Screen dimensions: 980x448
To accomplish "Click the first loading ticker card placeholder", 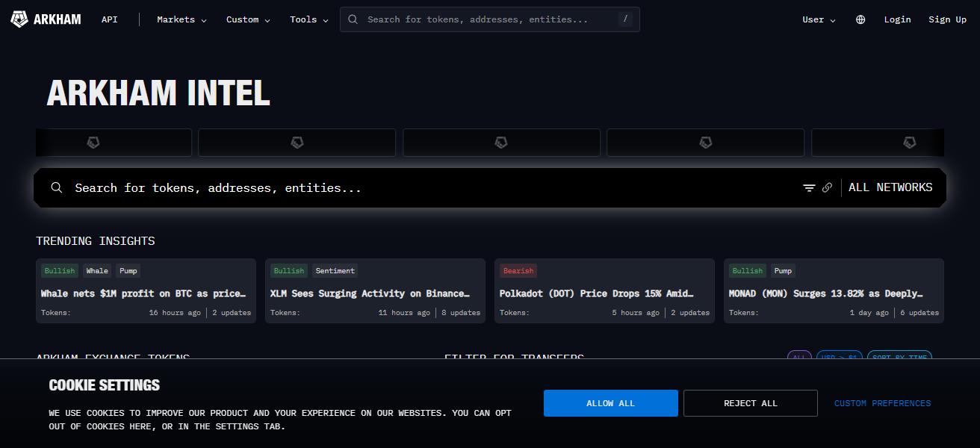I will [114, 143].
